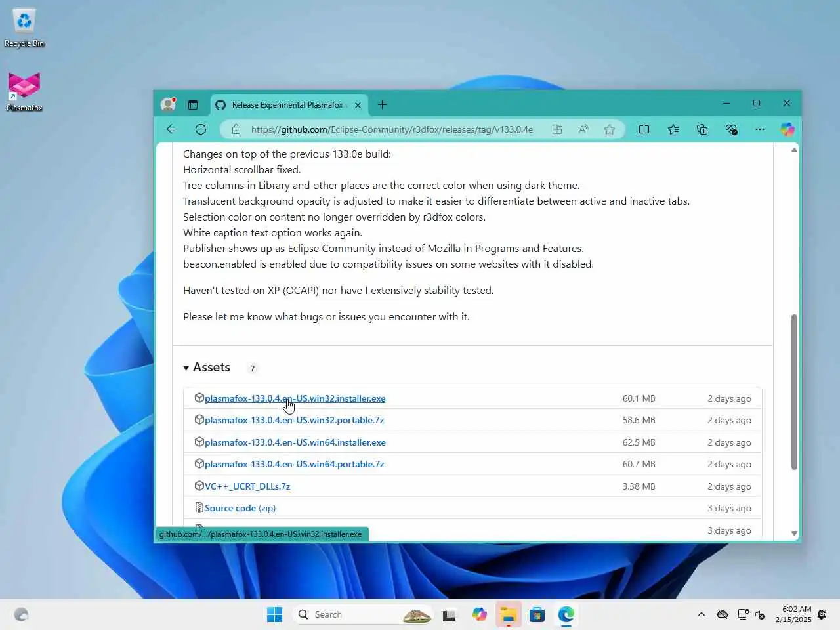Open the Edge profile avatar
Screen dimensions: 840x630
pyautogui.click(x=169, y=104)
